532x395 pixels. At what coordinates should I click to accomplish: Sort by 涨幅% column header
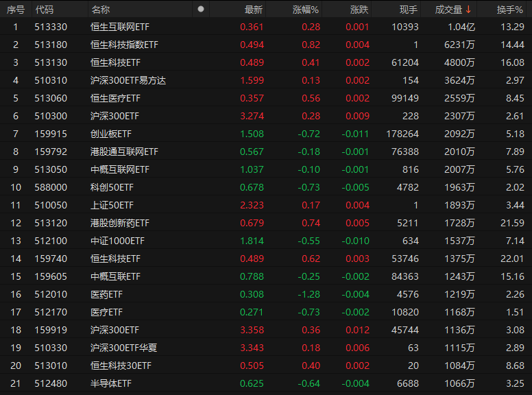306,10
